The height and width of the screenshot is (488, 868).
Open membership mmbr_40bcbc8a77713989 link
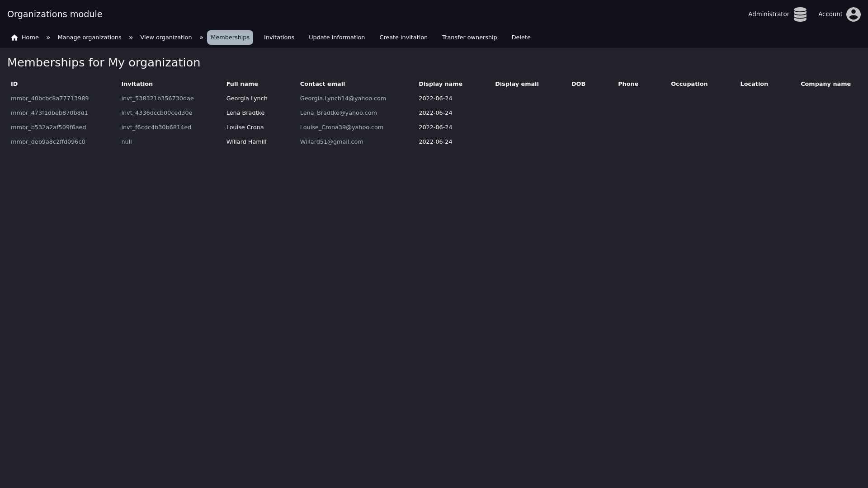point(50,99)
